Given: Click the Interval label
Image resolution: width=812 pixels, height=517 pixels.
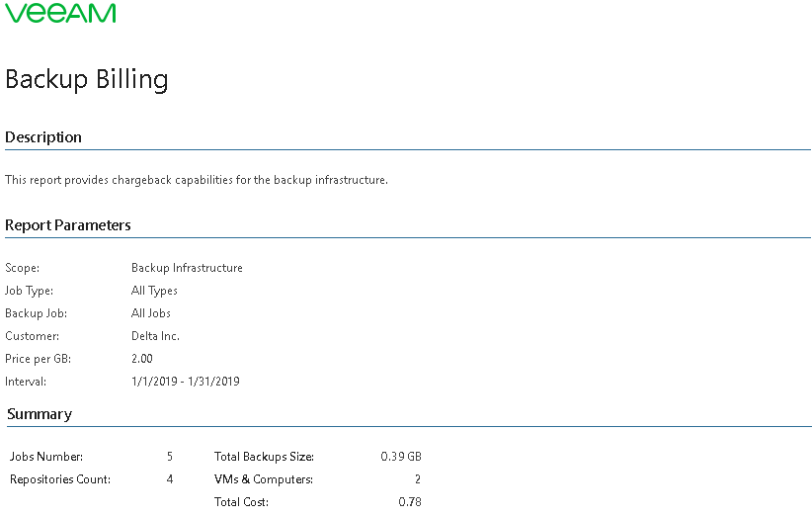Looking at the screenshot, I should (x=26, y=382).
